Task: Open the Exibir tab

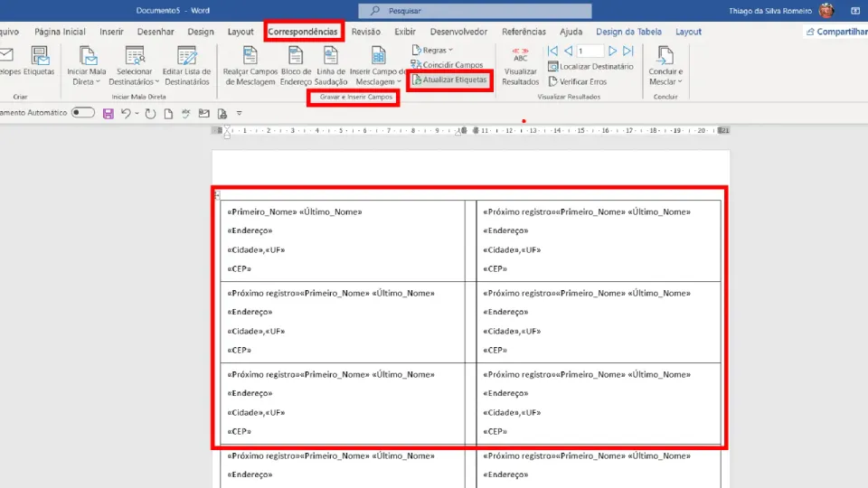Action: click(405, 32)
